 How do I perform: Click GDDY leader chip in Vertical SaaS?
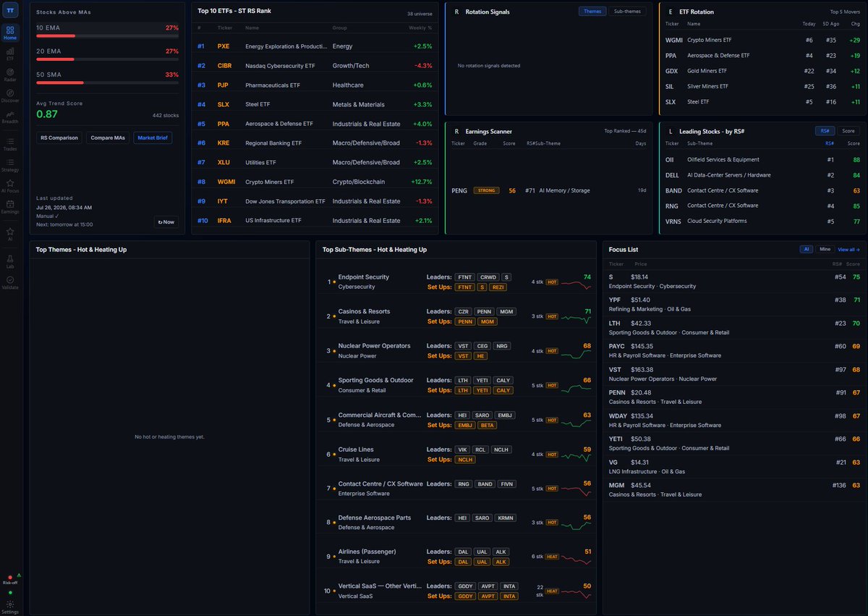[x=464, y=586]
